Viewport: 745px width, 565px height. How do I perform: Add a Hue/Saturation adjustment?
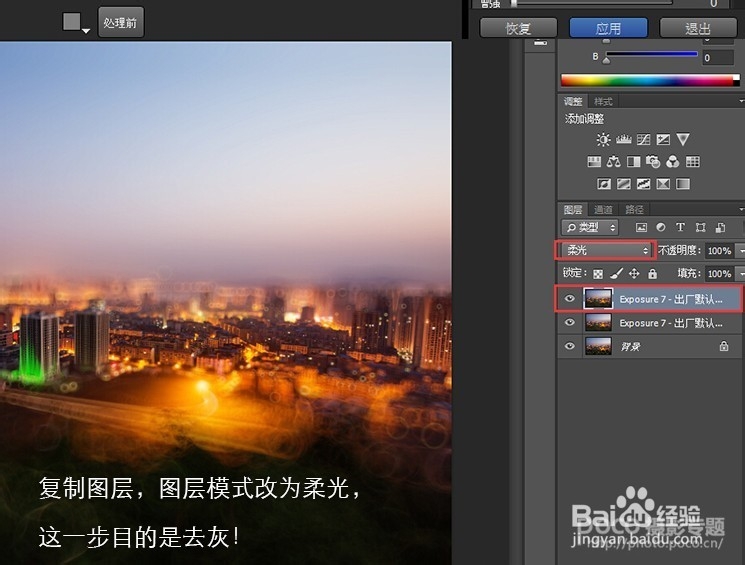pyautogui.click(x=594, y=162)
